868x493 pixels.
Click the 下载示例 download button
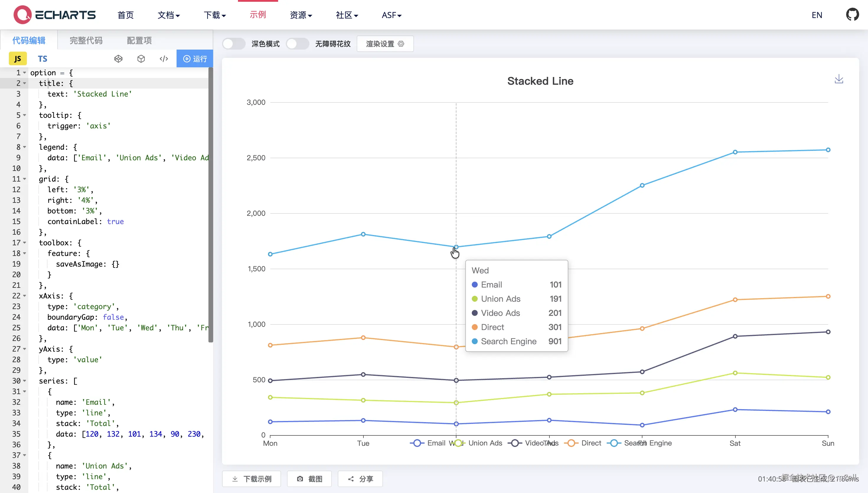tap(252, 479)
